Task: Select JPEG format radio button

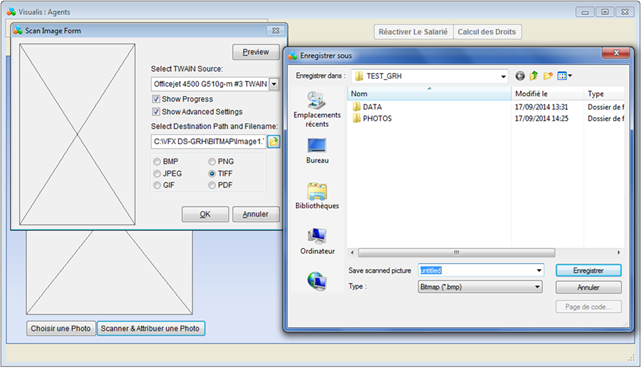Action: [157, 174]
